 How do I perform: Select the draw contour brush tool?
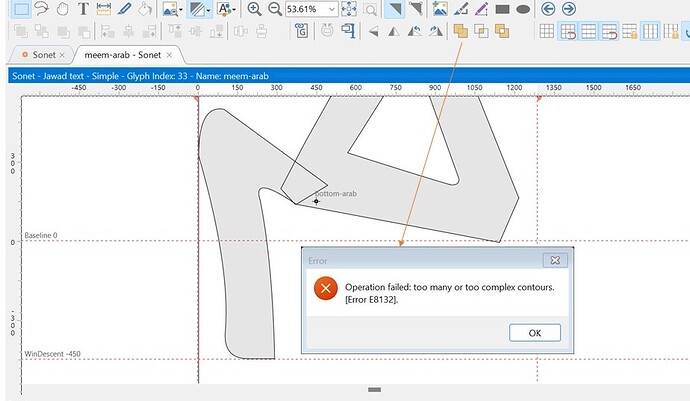tap(461, 9)
